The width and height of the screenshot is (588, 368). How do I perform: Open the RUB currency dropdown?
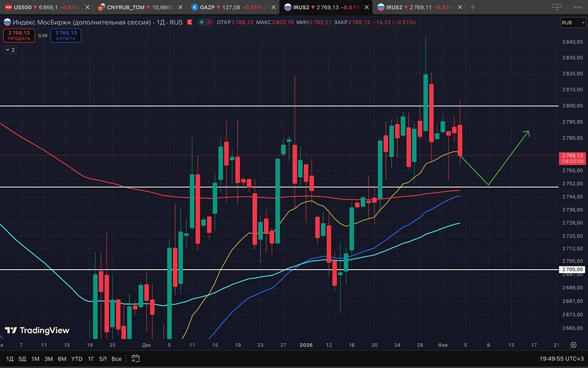(573, 22)
